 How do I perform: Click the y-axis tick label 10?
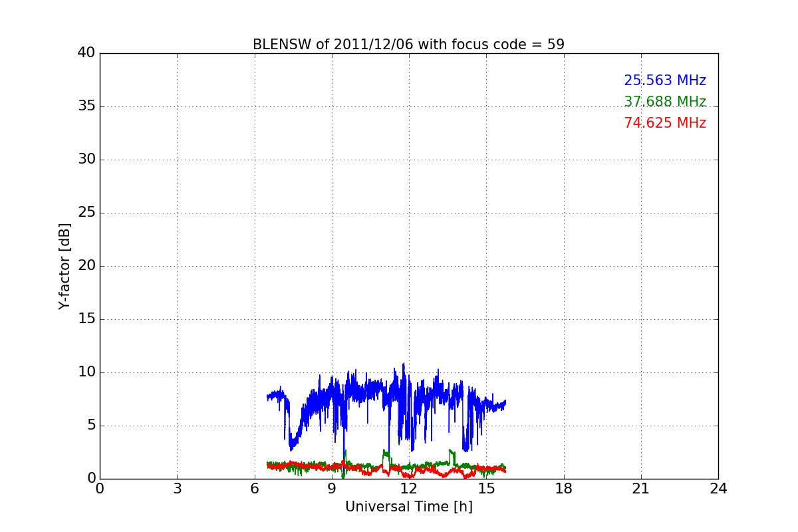click(x=86, y=372)
